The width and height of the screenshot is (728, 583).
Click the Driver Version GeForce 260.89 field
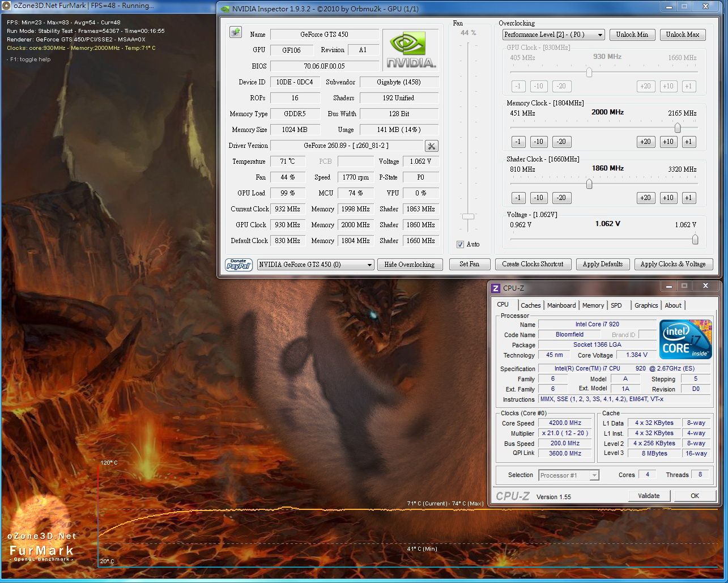(x=346, y=146)
